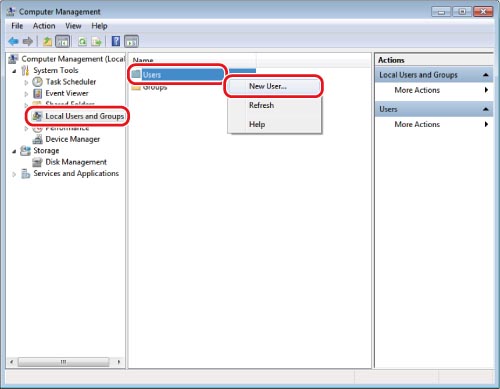500x389 pixels.
Task: Select Event Viewer in the tree
Action: click(x=67, y=93)
